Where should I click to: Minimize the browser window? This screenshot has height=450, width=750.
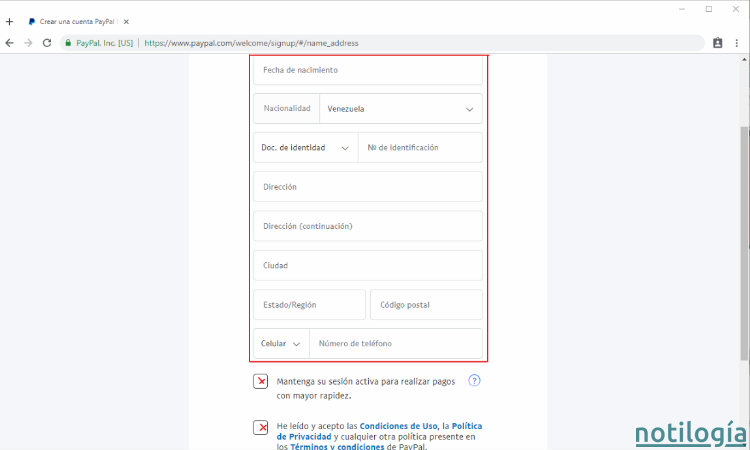tap(682, 9)
